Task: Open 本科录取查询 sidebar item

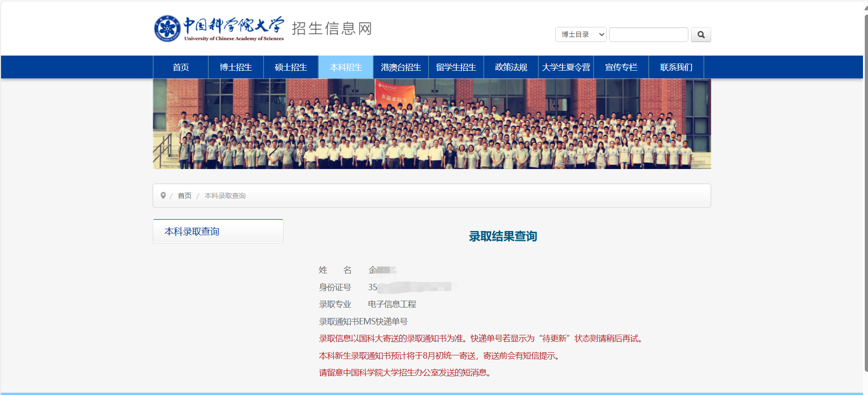Action: pyautogui.click(x=218, y=231)
